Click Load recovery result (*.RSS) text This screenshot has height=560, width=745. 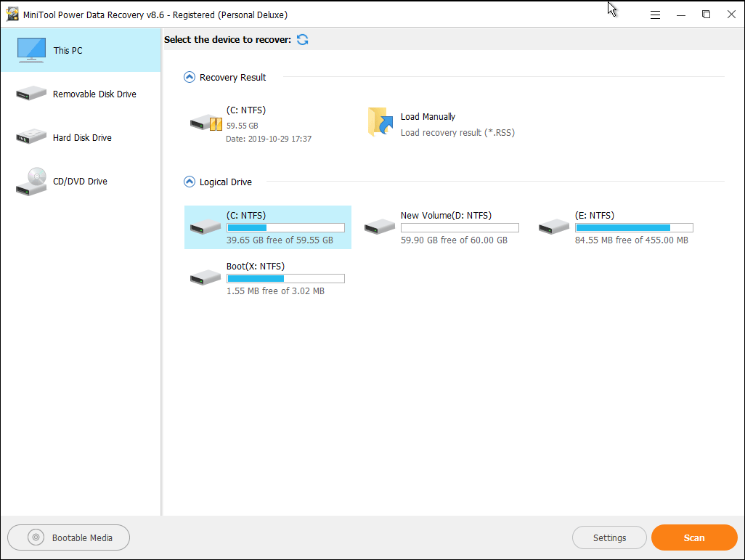[457, 133]
